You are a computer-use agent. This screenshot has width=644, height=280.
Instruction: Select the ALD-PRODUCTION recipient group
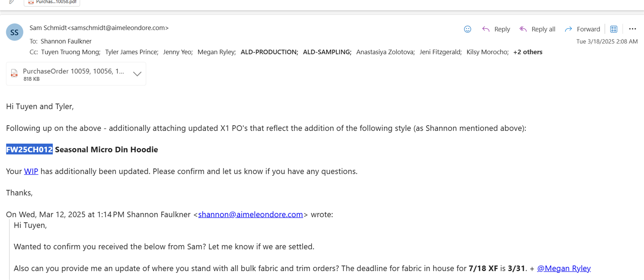tap(269, 52)
